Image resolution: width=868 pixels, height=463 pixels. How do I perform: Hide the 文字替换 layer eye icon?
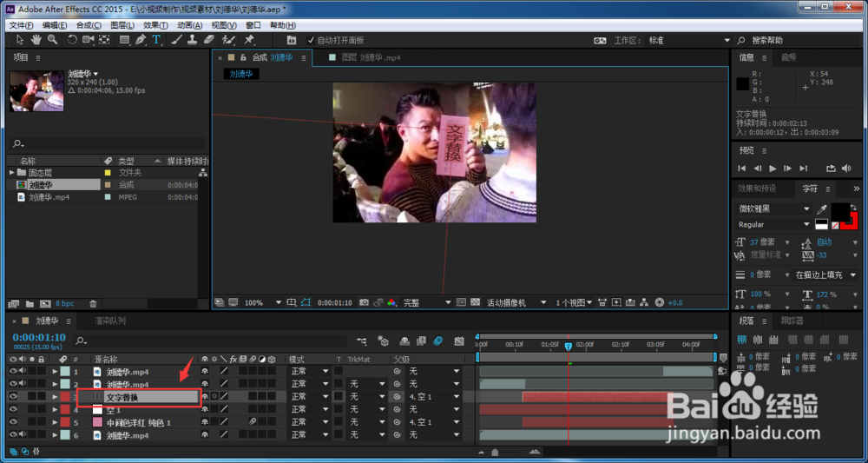[13, 396]
